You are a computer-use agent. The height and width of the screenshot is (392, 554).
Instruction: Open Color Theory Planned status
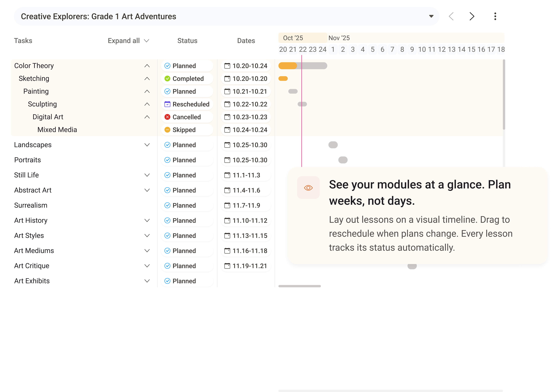[x=187, y=66]
